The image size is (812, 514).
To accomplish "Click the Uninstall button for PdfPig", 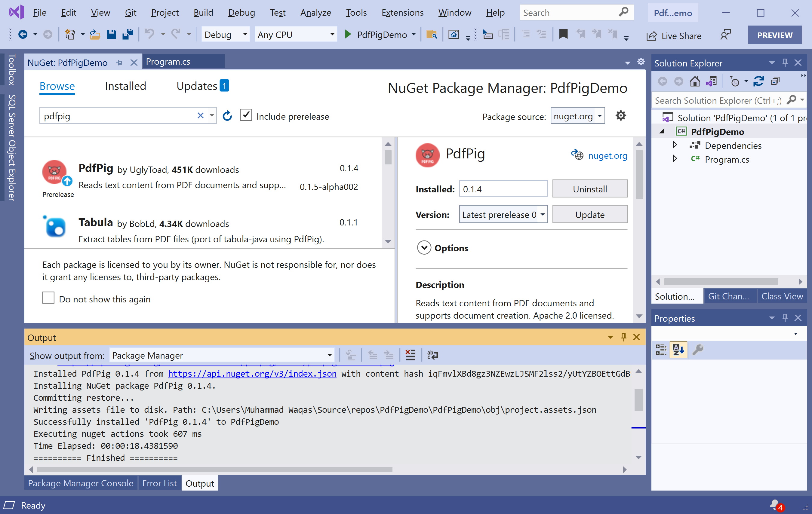I will click(x=589, y=189).
